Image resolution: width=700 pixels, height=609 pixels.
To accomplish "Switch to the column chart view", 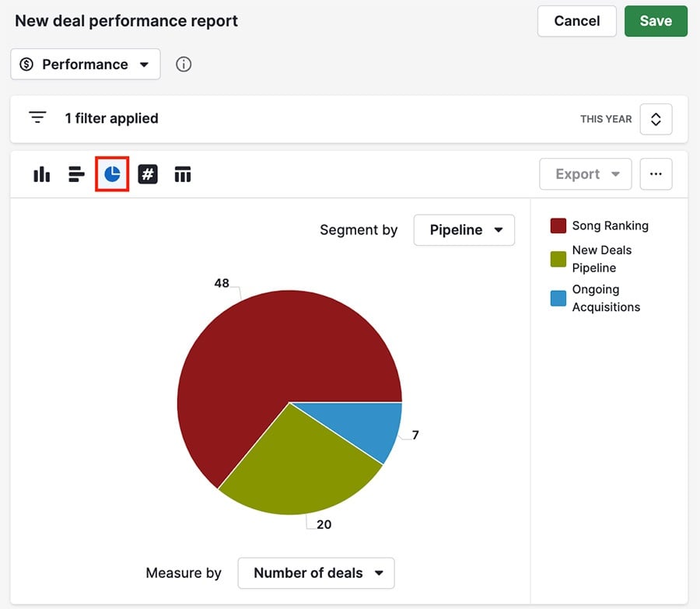I will click(41, 174).
